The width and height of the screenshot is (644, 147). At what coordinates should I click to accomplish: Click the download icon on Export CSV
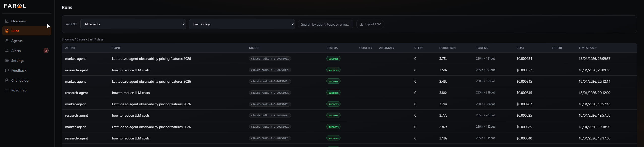tap(361, 24)
